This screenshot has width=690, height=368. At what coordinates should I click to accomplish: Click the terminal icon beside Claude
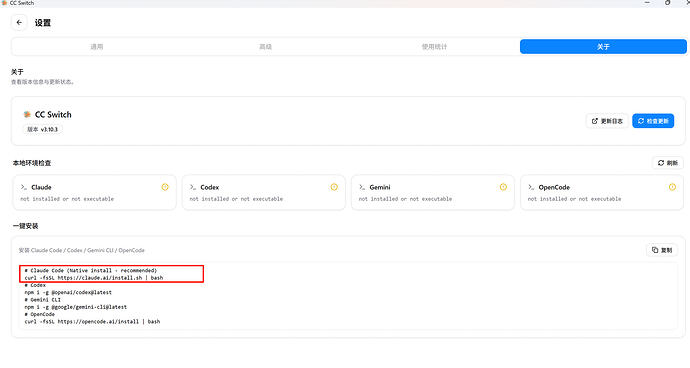tap(24, 187)
